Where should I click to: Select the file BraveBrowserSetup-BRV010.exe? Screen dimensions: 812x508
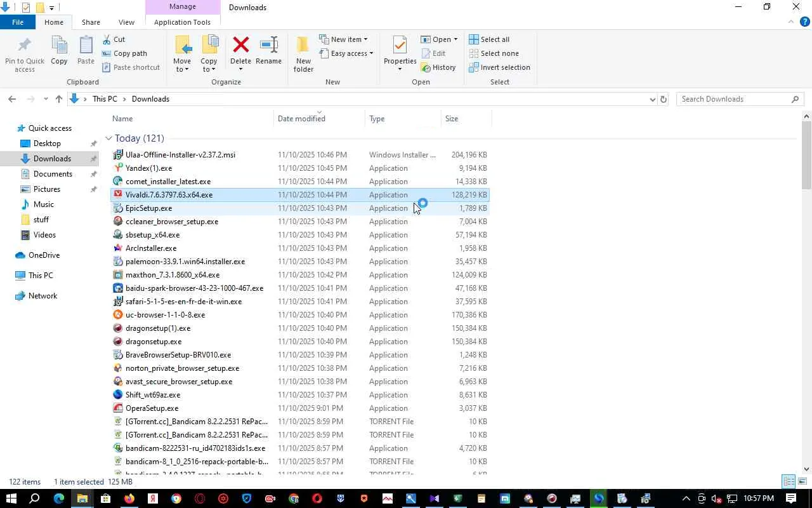click(x=300, y=355)
